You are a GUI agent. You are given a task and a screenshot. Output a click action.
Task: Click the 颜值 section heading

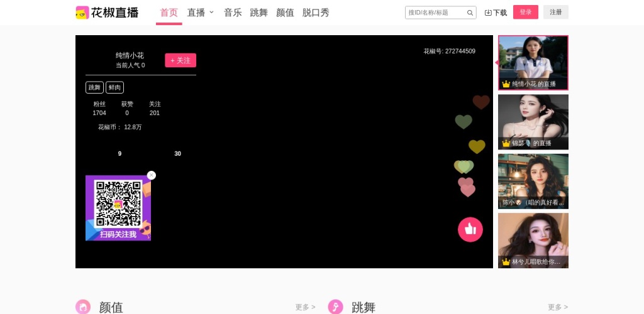coord(111,308)
